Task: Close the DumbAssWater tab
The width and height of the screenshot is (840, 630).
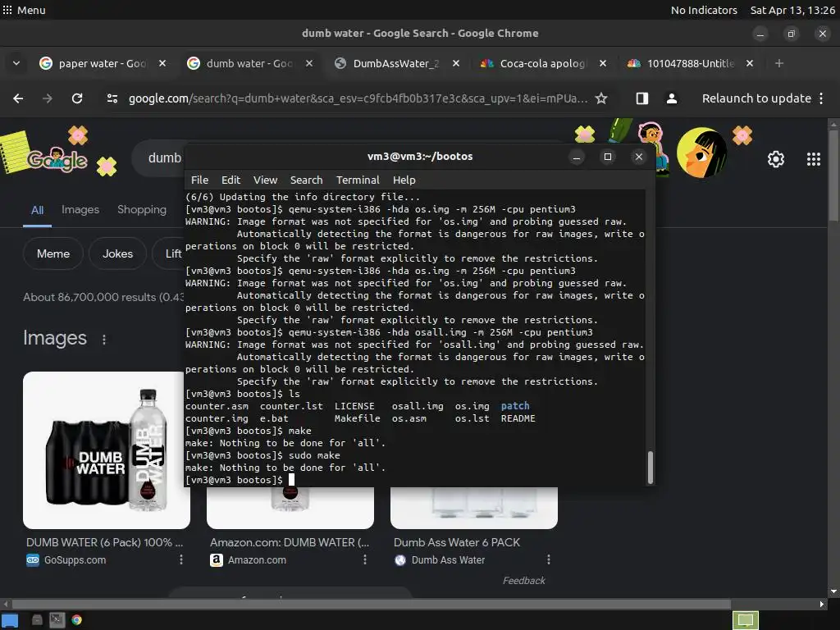Action: point(456,63)
